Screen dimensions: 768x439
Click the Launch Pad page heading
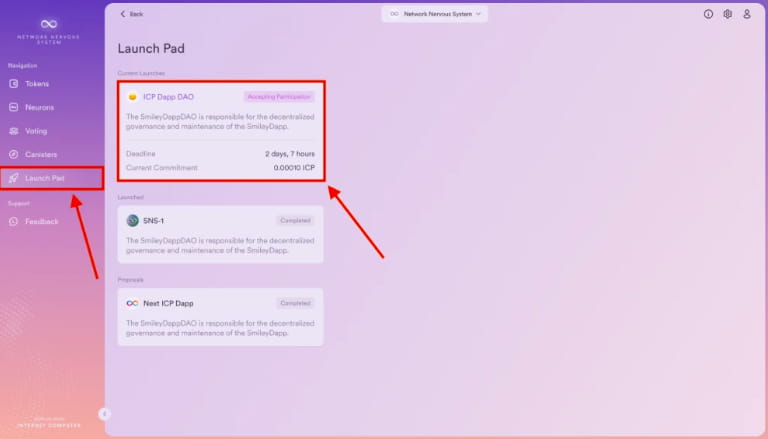151,49
